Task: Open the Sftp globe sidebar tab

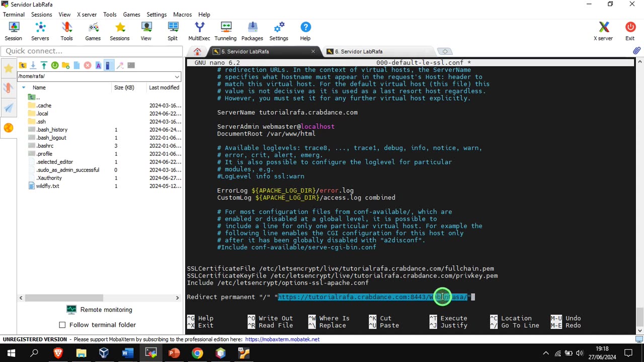Action: coord(8,128)
